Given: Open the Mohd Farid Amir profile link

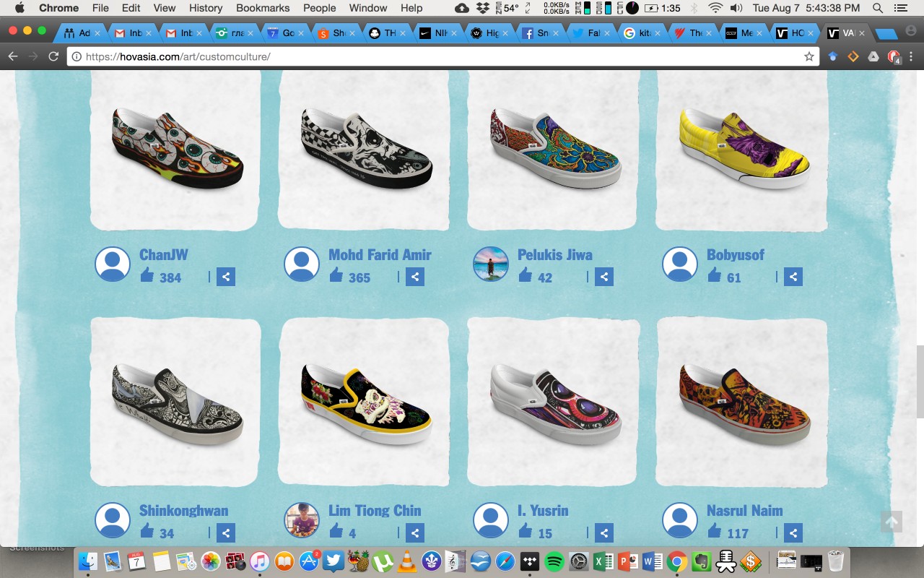Looking at the screenshot, I should tap(380, 254).
